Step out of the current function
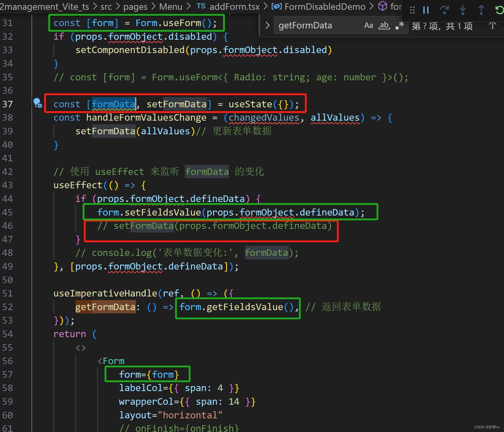This screenshot has width=504, height=432. tap(481, 10)
